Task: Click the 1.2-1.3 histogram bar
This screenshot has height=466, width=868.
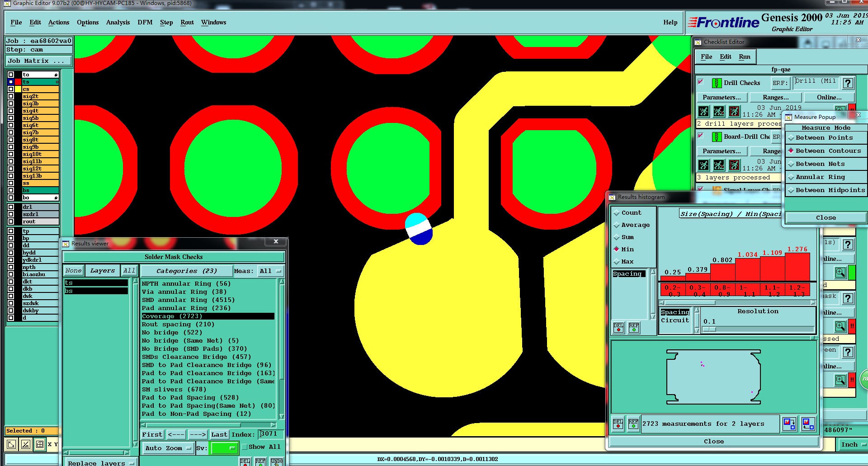Action: click(797, 267)
